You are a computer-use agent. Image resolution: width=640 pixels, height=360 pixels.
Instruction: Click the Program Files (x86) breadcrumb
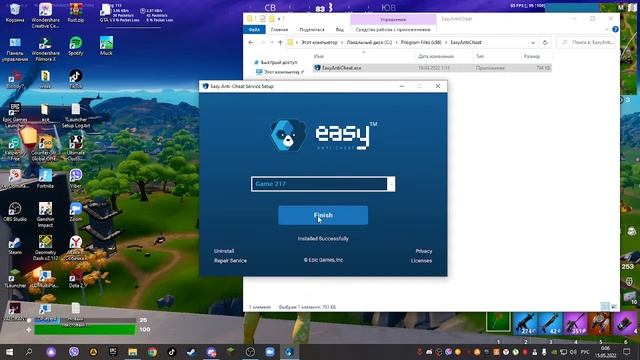click(421, 42)
